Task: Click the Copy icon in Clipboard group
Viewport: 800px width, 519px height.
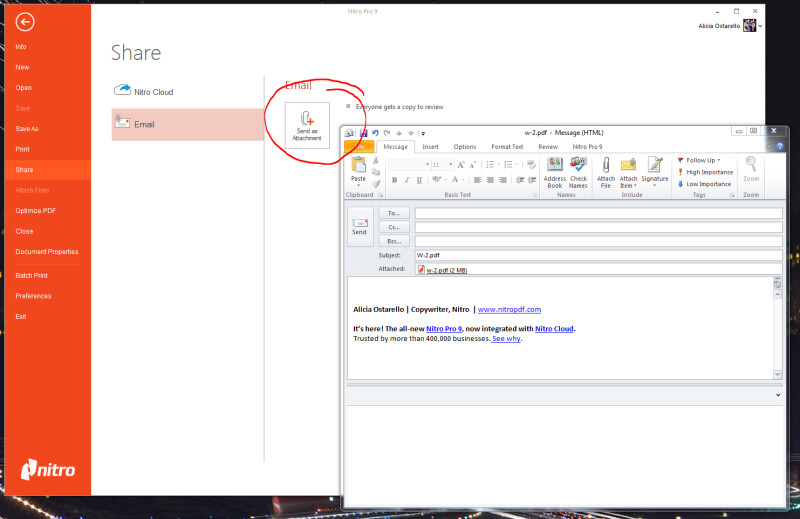Action: 376,172
